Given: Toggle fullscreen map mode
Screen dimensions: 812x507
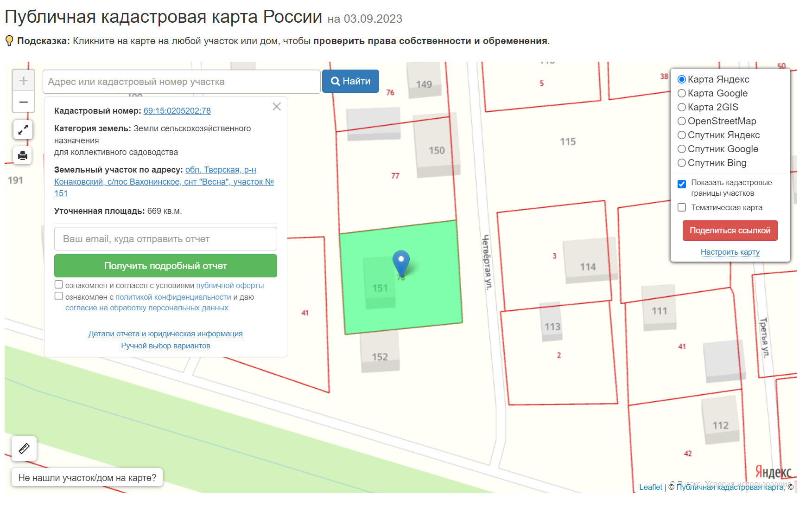Looking at the screenshot, I should tap(23, 130).
